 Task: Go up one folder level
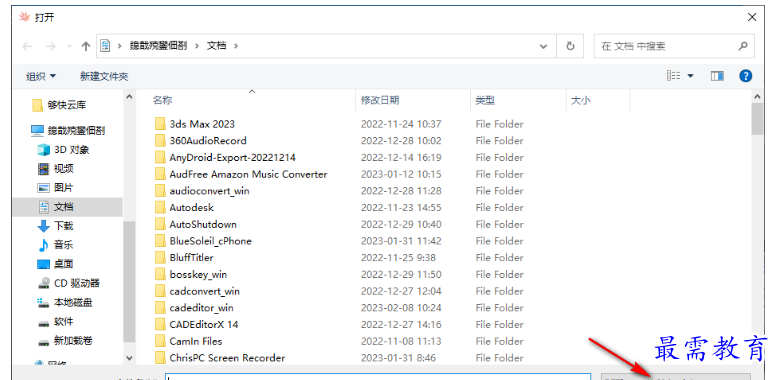(x=86, y=46)
